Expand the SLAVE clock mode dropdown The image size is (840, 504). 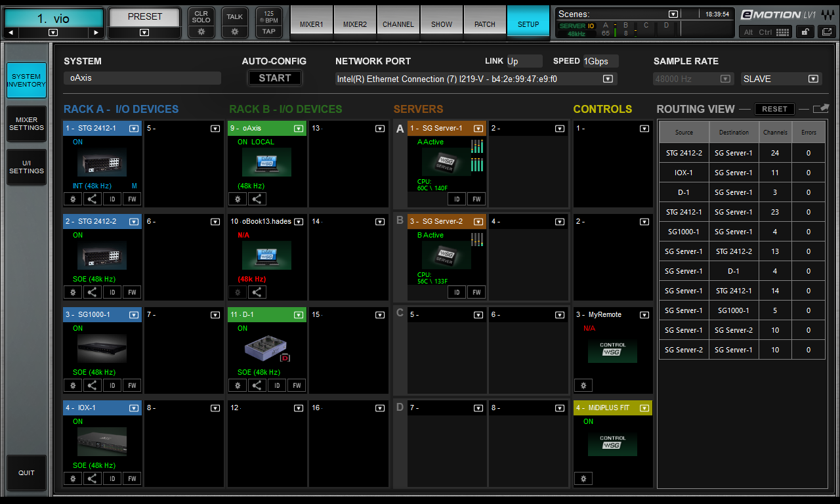[x=813, y=79]
